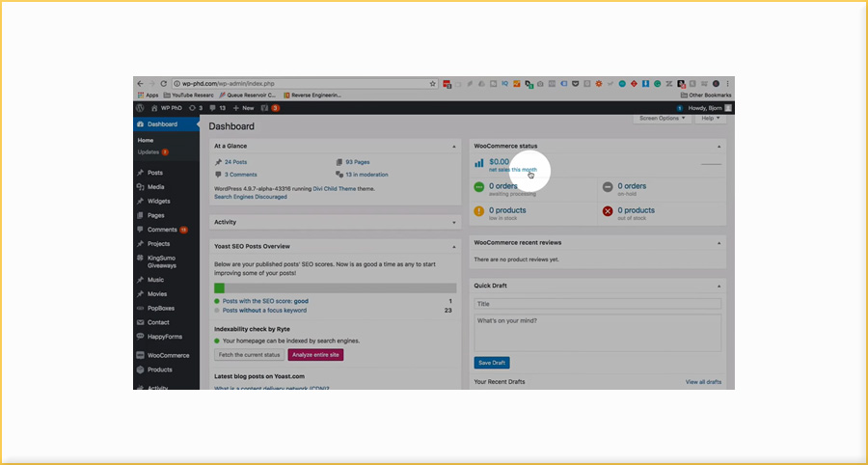
Task: Open the Help dropdown tab
Action: point(711,118)
